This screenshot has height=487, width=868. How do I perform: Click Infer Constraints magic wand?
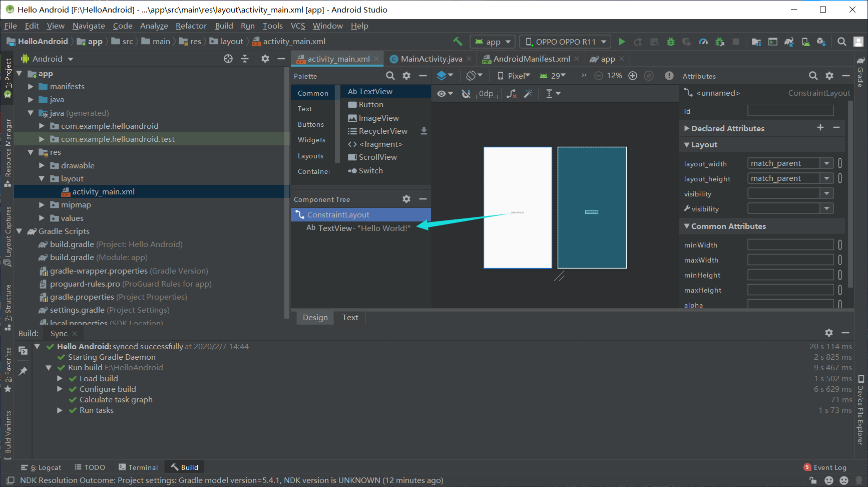pos(528,94)
